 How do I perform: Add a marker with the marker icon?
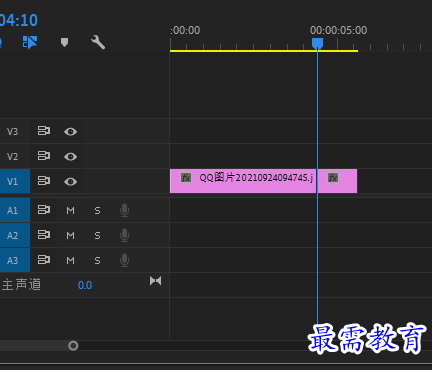(64, 42)
